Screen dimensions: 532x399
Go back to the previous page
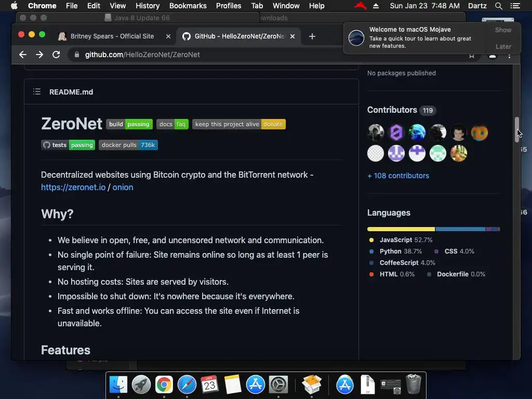(x=23, y=55)
